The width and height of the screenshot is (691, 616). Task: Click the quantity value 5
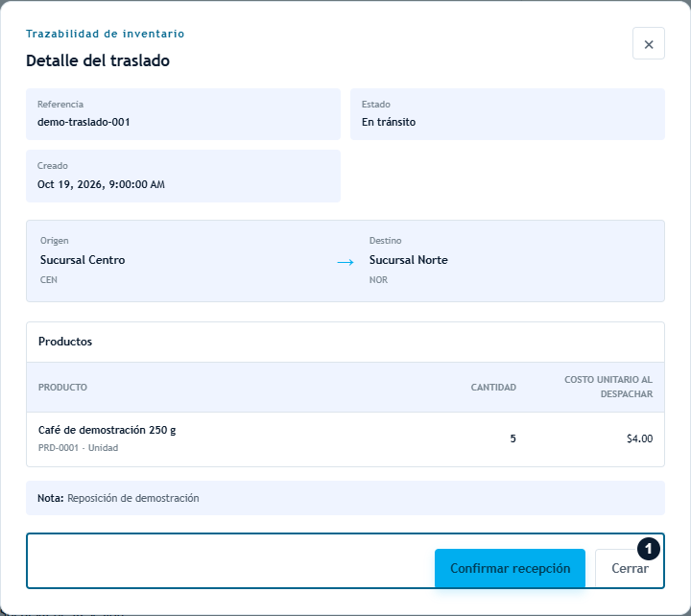pos(512,438)
